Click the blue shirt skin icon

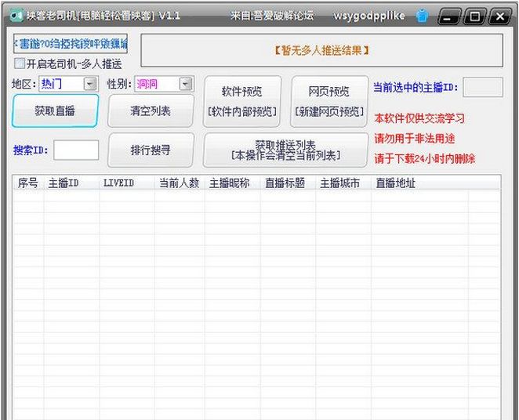[422, 16]
